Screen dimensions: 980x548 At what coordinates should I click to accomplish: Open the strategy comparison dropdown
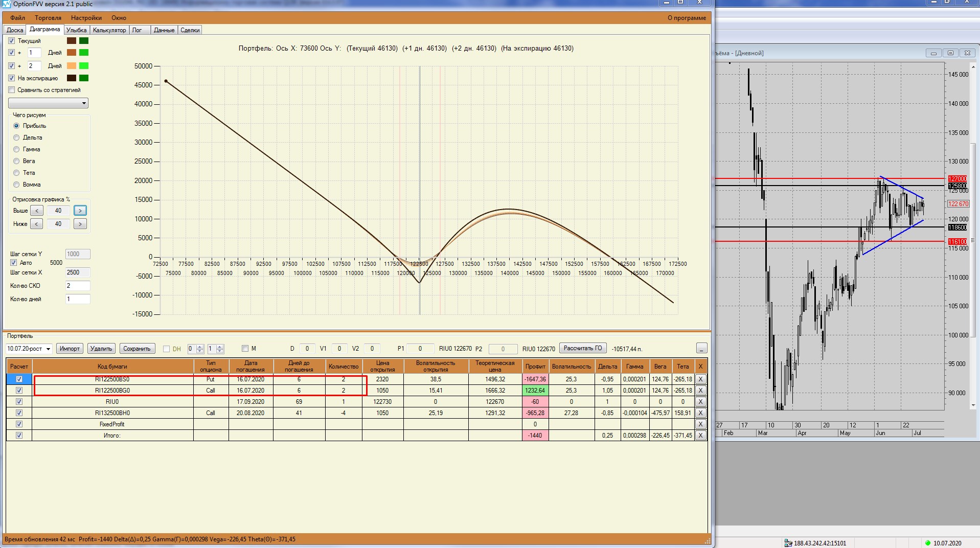click(x=84, y=103)
